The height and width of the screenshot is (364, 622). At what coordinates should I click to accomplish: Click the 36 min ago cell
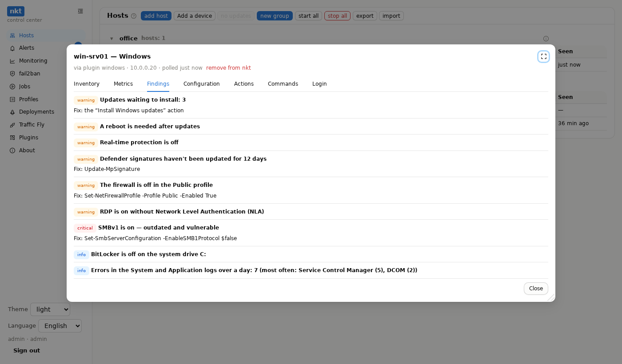pyautogui.click(x=573, y=123)
